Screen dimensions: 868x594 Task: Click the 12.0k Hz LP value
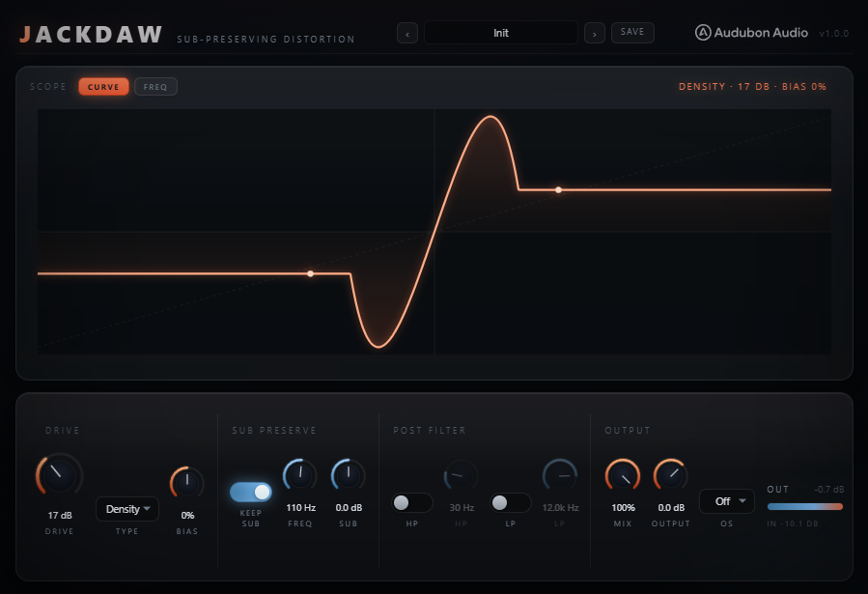point(560,508)
